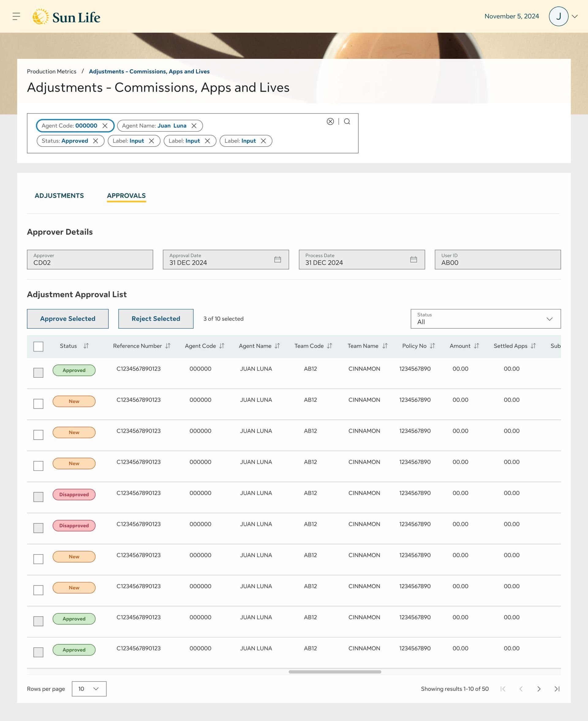Check the first New row checkbox
This screenshot has height=721, width=588.
click(x=38, y=404)
